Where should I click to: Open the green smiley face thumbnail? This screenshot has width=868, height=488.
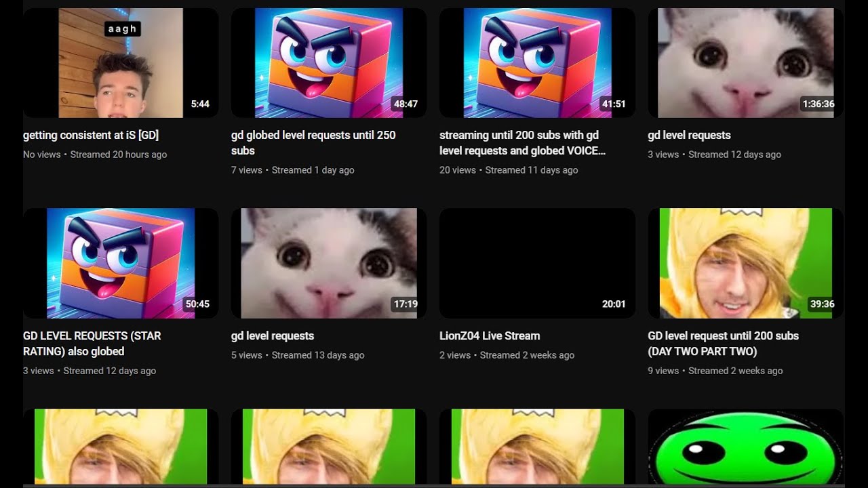[x=746, y=447]
